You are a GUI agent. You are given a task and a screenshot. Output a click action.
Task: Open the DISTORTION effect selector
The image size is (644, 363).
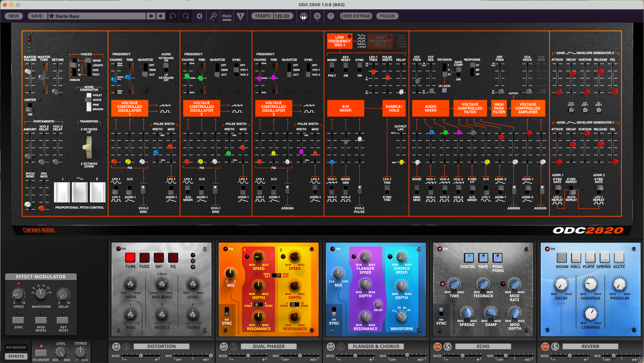(x=161, y=346)
